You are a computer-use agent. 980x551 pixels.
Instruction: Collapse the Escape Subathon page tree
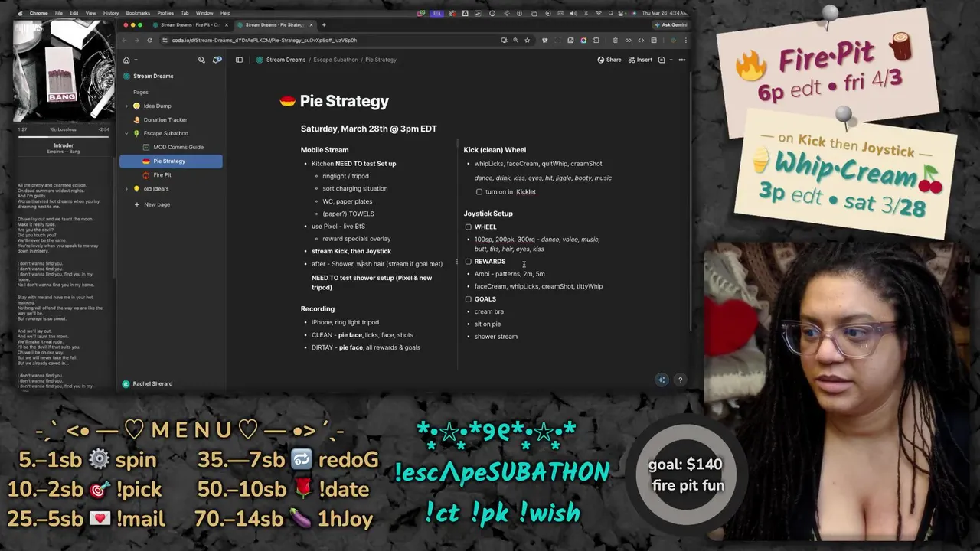click(126, 133)
